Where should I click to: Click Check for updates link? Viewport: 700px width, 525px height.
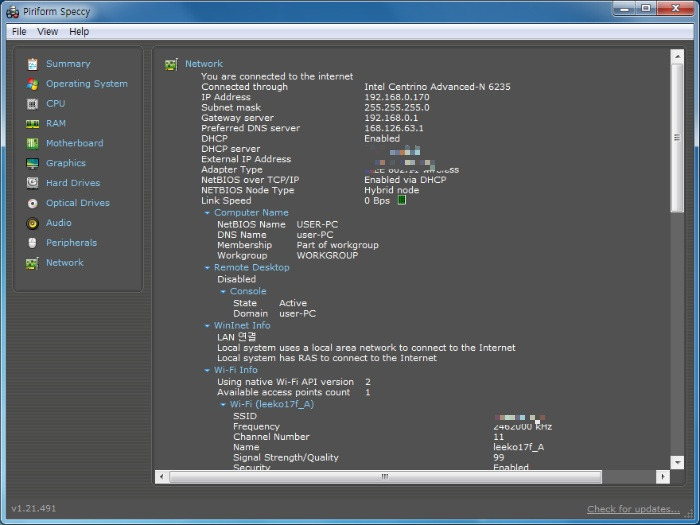click(x=633, y=509)
